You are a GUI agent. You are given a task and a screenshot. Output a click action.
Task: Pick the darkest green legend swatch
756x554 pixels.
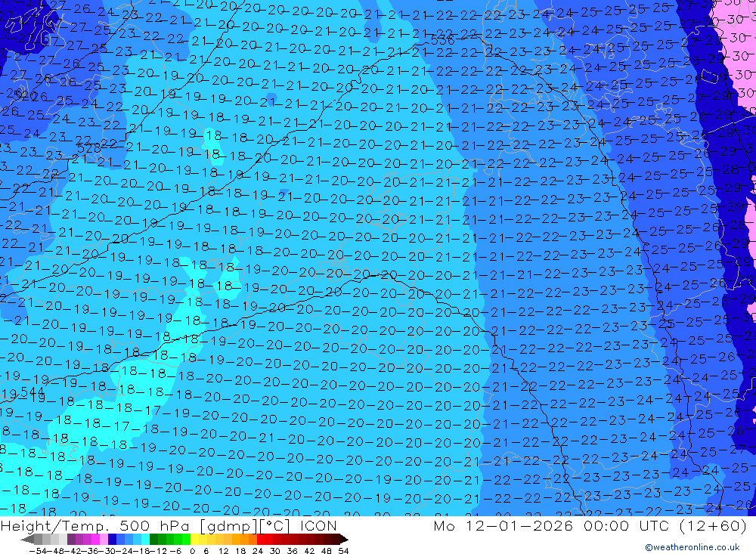153,540
